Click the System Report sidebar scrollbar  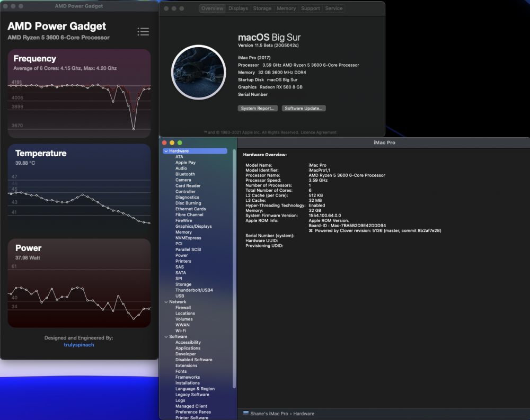click(234, 269)
